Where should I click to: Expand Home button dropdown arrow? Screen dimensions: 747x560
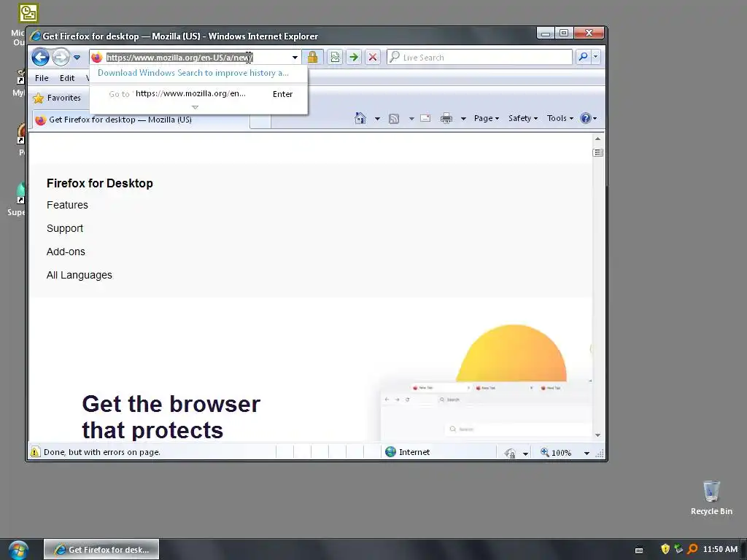tap(377, 119)
